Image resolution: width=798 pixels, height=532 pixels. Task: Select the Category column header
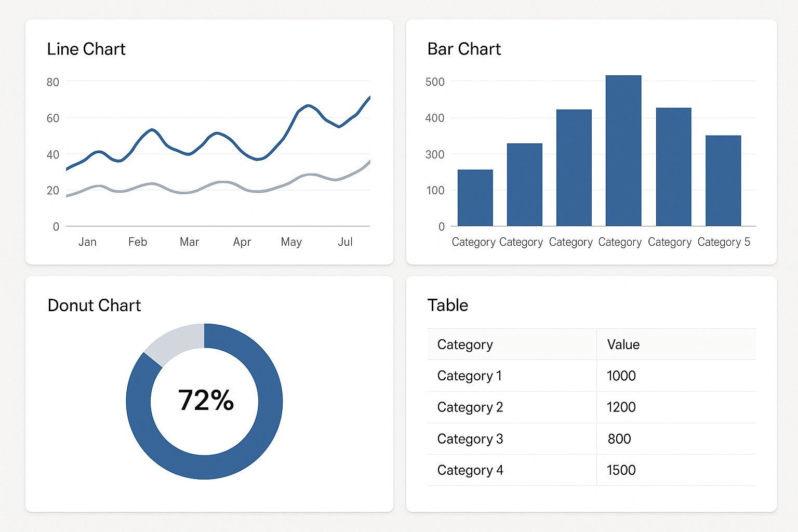click(x=464, y=344)
